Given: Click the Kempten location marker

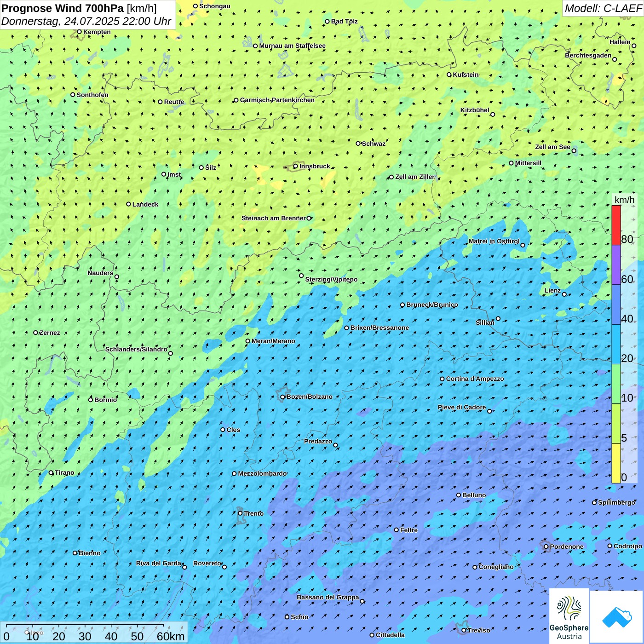Looking at the screenshot, I should pos(79,32).
